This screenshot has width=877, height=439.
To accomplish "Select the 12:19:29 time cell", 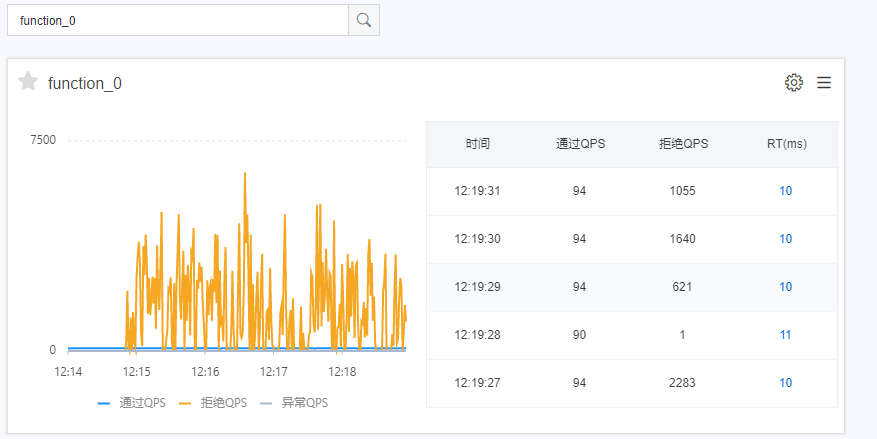I will point(477,287).
